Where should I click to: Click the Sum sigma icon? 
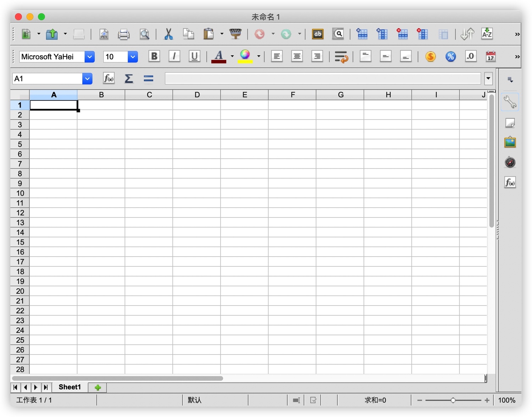pyautogui.click(x=128, y=78)
